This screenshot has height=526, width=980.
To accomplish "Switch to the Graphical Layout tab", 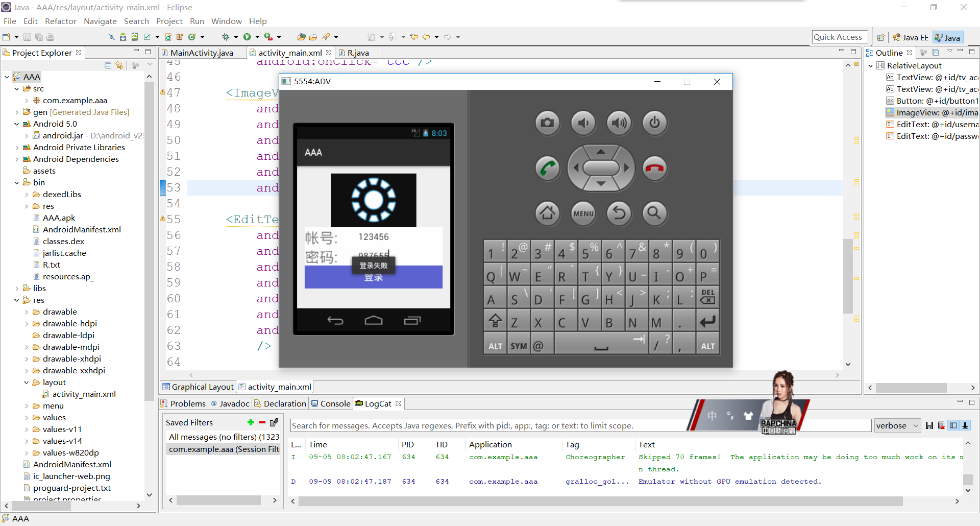I will pos(198,387).
